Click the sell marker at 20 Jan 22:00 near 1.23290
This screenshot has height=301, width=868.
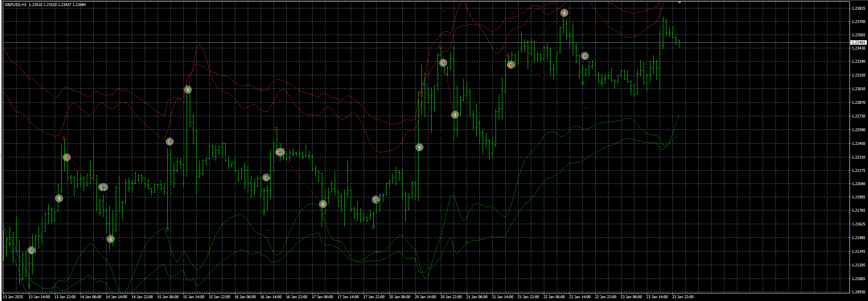[443, 63]
